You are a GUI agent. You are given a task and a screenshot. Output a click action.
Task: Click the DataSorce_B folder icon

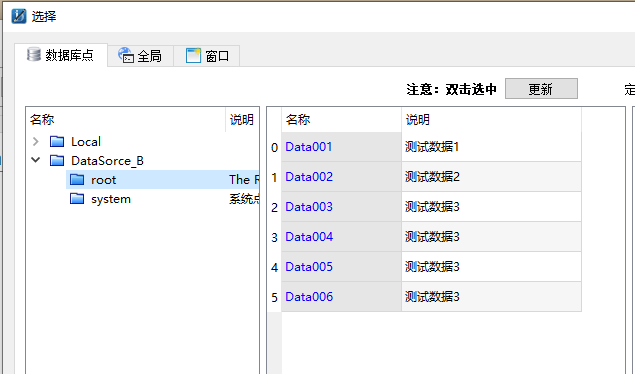point(57,161)
